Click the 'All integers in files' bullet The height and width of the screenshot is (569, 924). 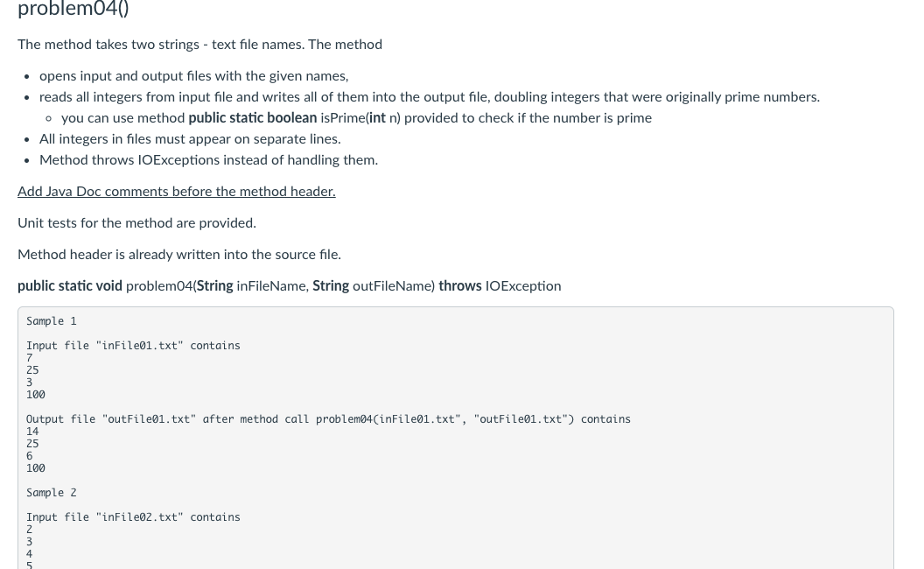[x=190, y=139]
